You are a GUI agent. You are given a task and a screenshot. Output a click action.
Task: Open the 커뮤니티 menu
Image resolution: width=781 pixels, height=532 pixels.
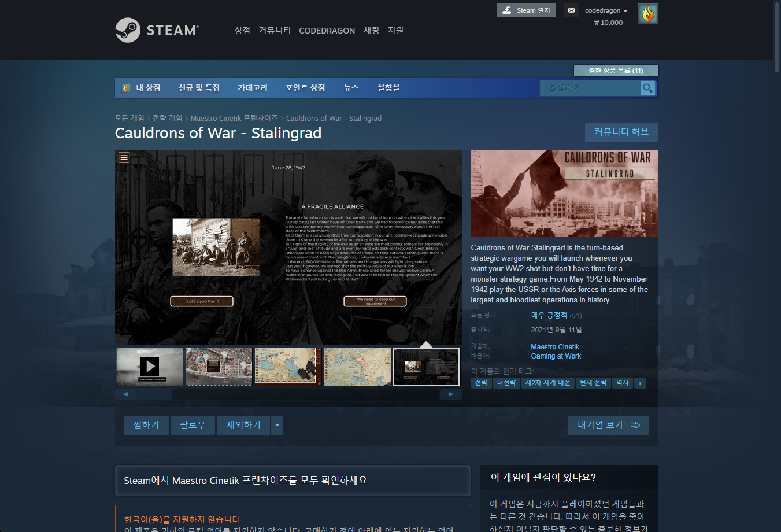[275, 31]
